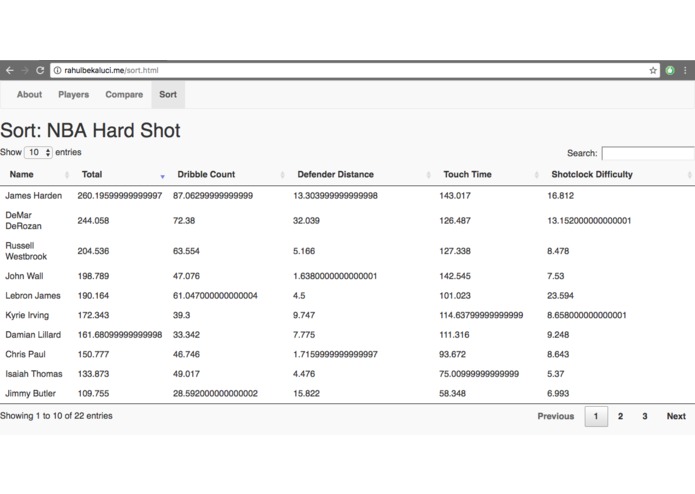This screenshot has height=494, width=695.
Task: Sort table by Name column header
Action: [38, 175]
